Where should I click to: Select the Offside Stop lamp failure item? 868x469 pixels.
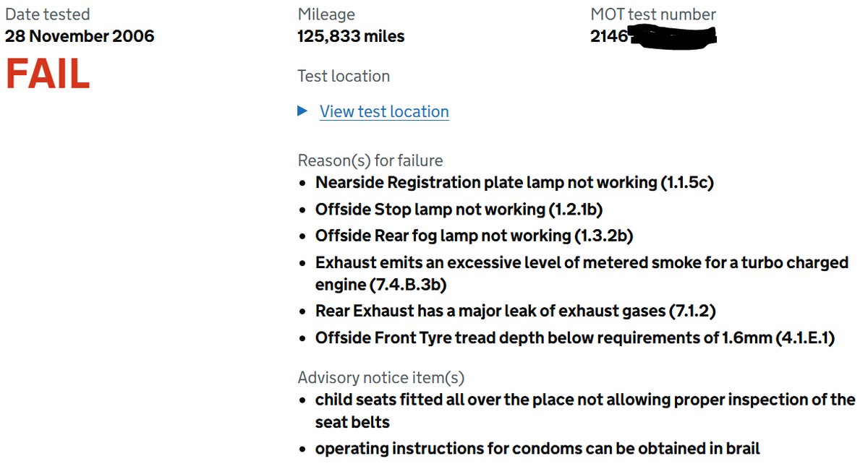point(459,210)
